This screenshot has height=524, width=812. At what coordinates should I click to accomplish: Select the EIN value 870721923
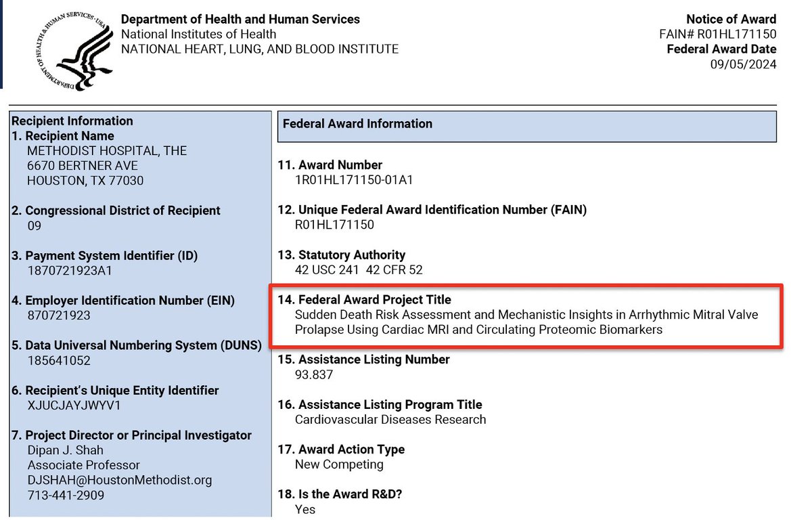click(x=59, y=315)
